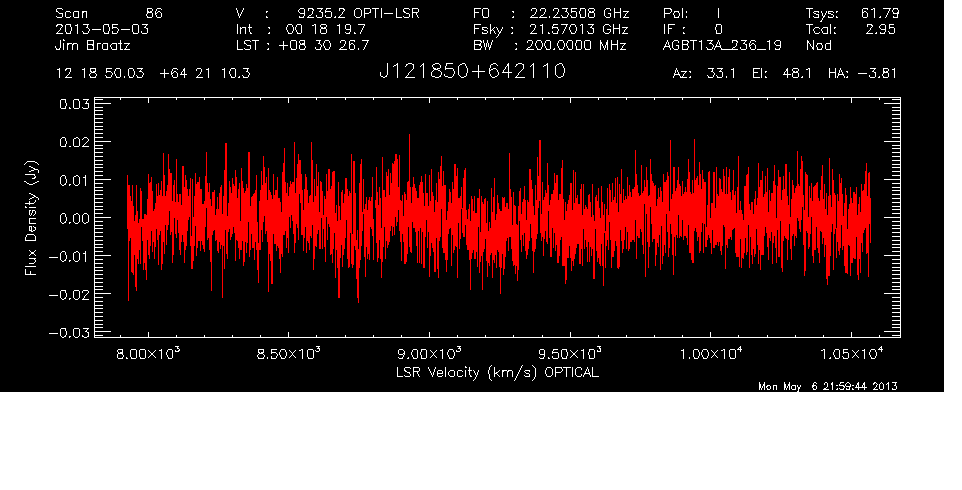Click the observer name Jim Braatz
This screenshot has height=490, width=962.
tap(93, 46)
